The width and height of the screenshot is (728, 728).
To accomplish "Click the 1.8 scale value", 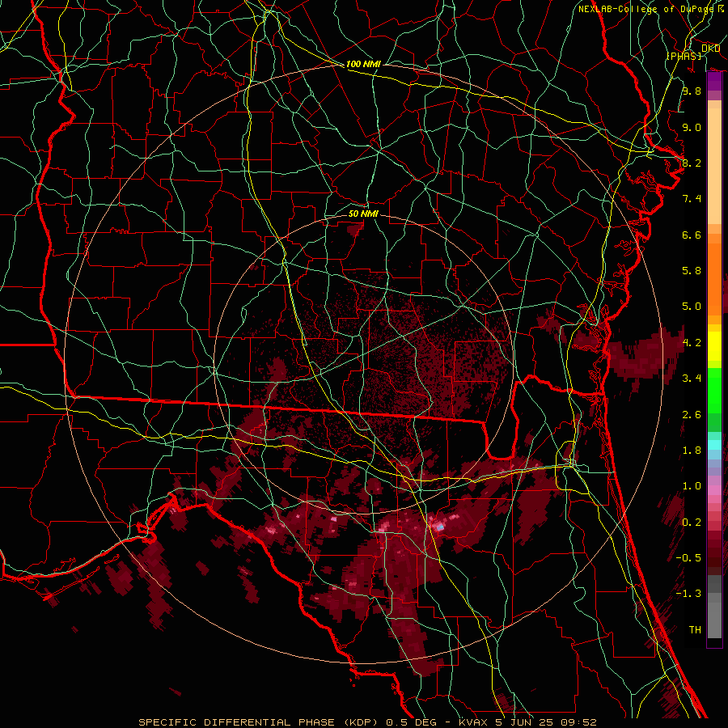I will click(x=692, y=451).
